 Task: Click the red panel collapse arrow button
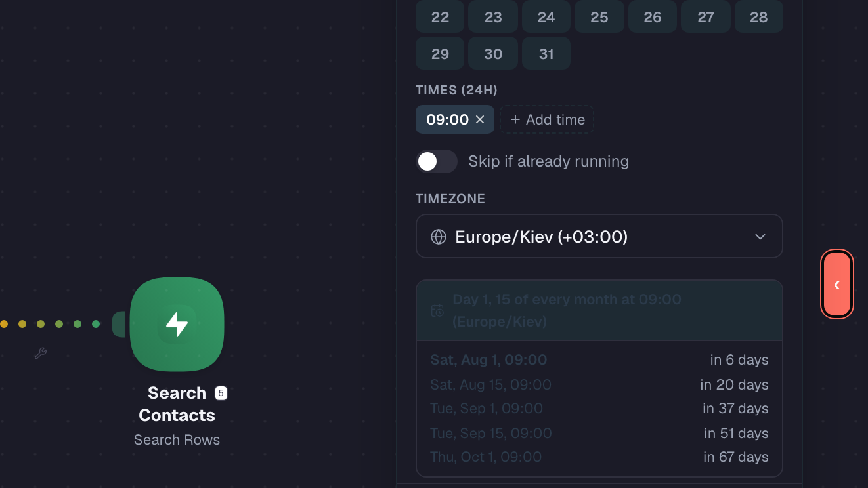tap(837, 285)
